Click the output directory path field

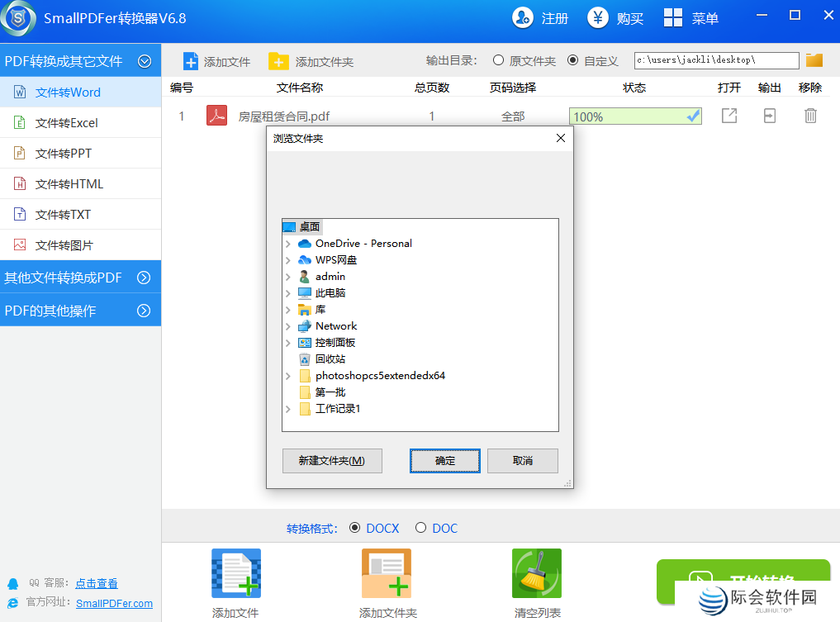(x=716, y=60)
